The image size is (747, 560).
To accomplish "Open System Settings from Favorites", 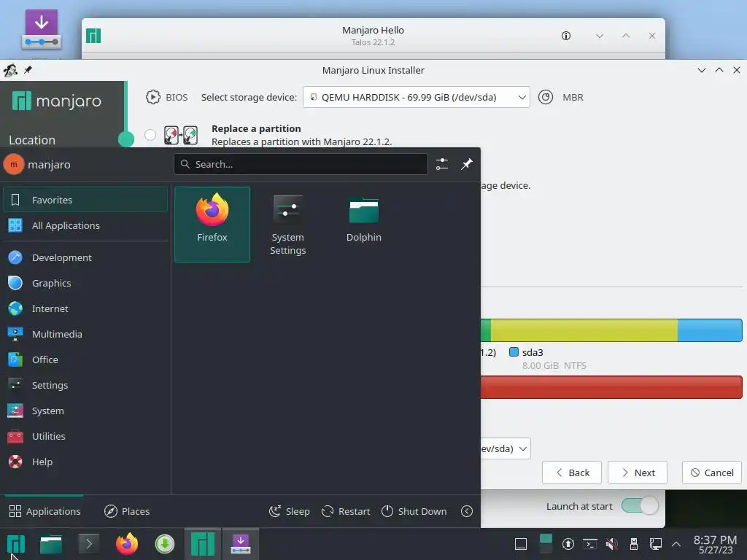I will 287,225.
